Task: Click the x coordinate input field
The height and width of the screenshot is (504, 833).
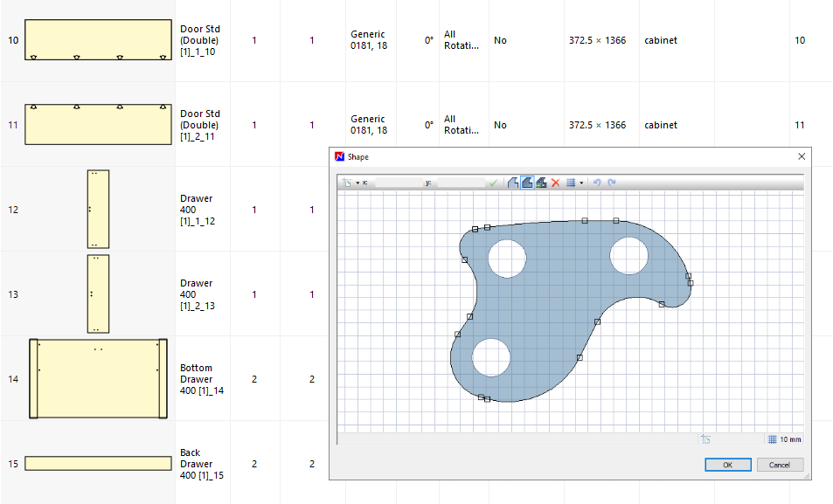Action: 399,183
